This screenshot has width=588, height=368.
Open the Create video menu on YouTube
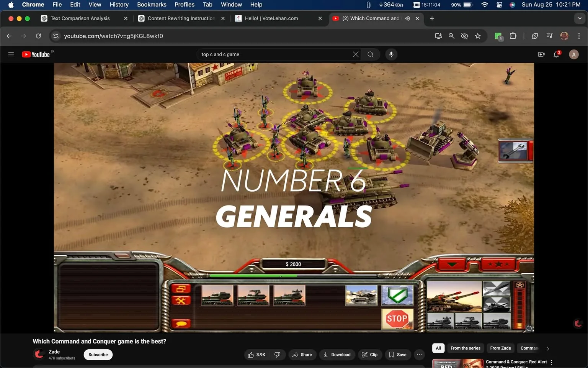point(541,54)
